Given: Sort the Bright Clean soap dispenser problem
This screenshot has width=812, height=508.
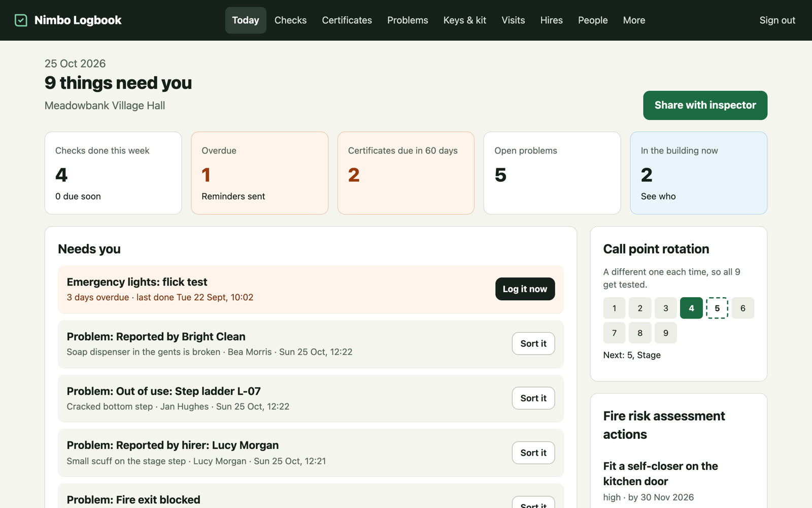Looking at the screenshot, I should point(533,344).
